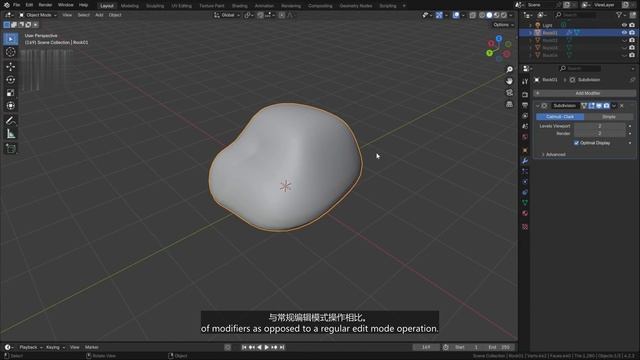Open the Edit menu

(29, 5)
